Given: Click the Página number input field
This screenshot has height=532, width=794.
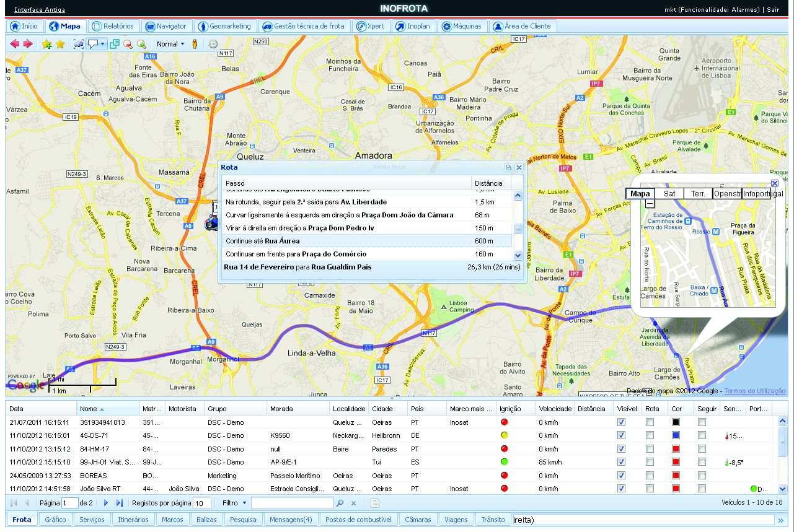Looking at the screenshot, I should [70, 503].
